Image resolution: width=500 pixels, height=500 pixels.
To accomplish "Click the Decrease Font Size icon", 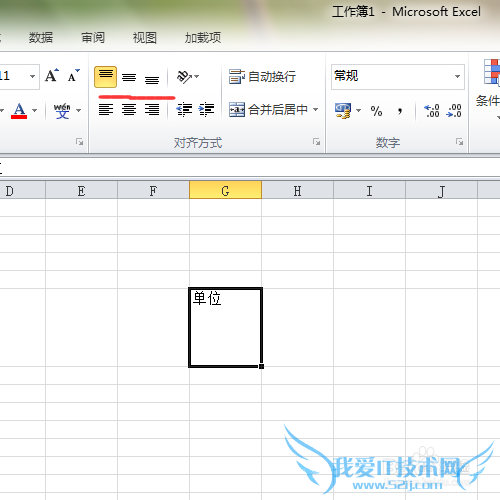I will [74, 76].
